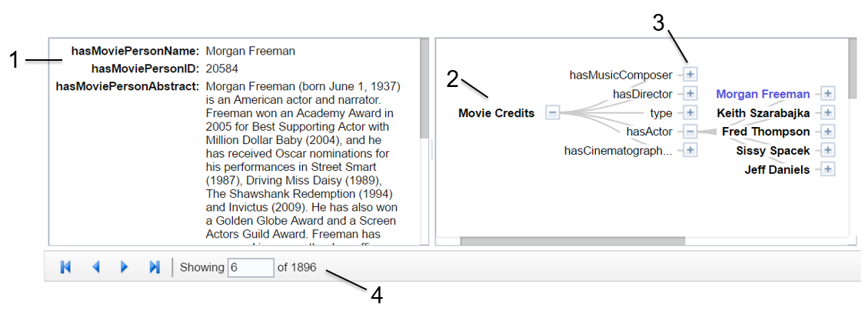This screenshot has height=311, width=868.
Task: Expand the hasDirector branch
Action: pos(690,94)
